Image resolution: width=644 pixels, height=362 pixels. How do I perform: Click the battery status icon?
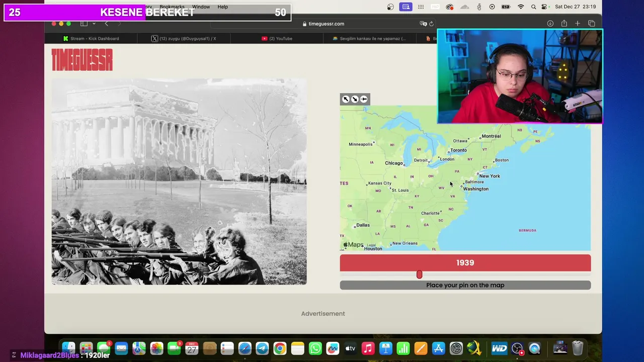coord(507,7)
